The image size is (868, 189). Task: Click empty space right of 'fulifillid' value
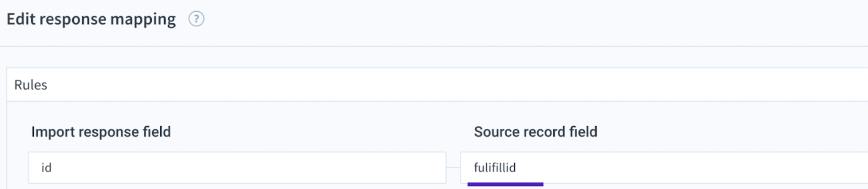tap(691, 168)
